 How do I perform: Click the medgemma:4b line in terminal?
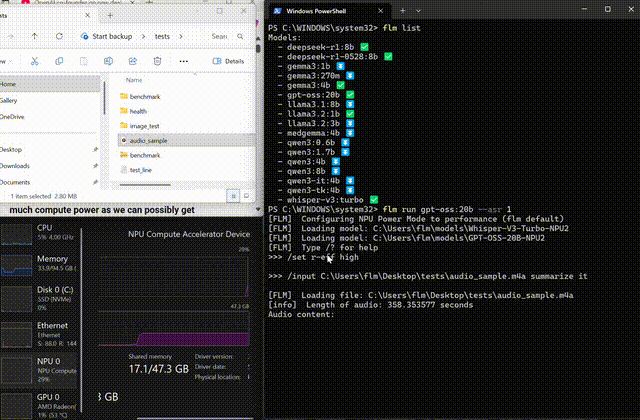coord(316,133)
